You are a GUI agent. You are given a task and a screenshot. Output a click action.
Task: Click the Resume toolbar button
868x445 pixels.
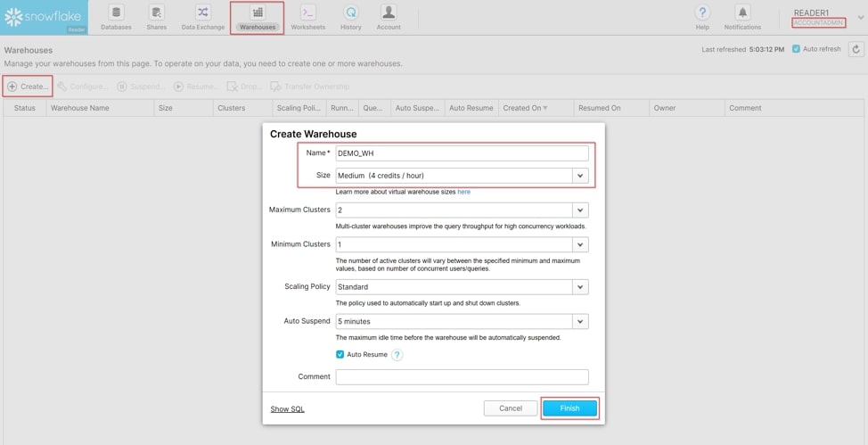point(196,87)
